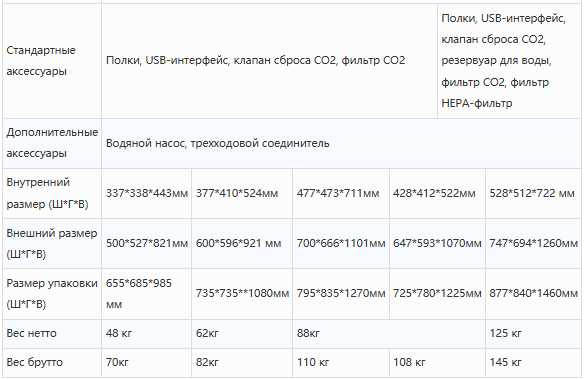Click the 'Вес брутто' row header

pos(52,363)
